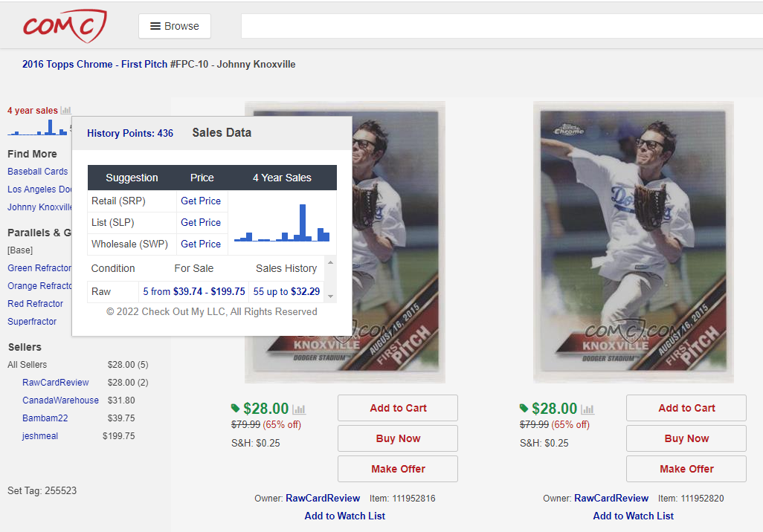This screenshot has width=763, height=532.
Task: Click sales chart icon next to second $28.00 price
Action: point(587,409)
